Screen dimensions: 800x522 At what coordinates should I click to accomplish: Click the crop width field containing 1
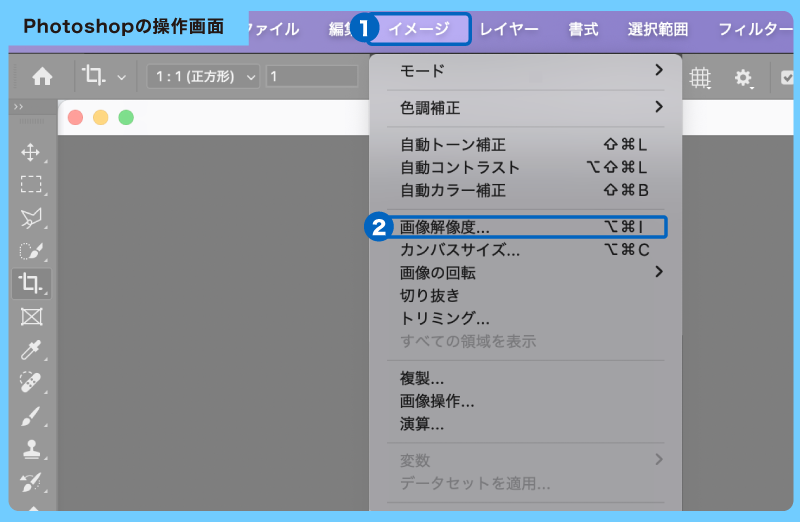pos(312,77)
